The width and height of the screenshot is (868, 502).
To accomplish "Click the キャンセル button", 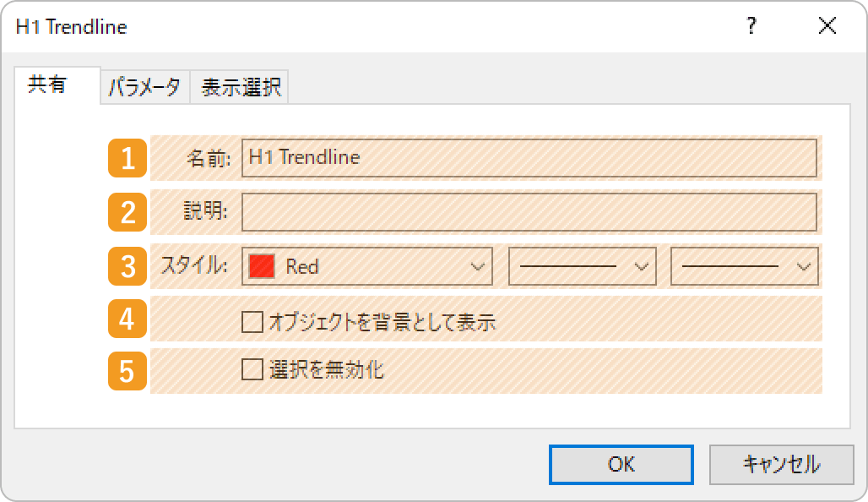I will click(x=782, y=464).
